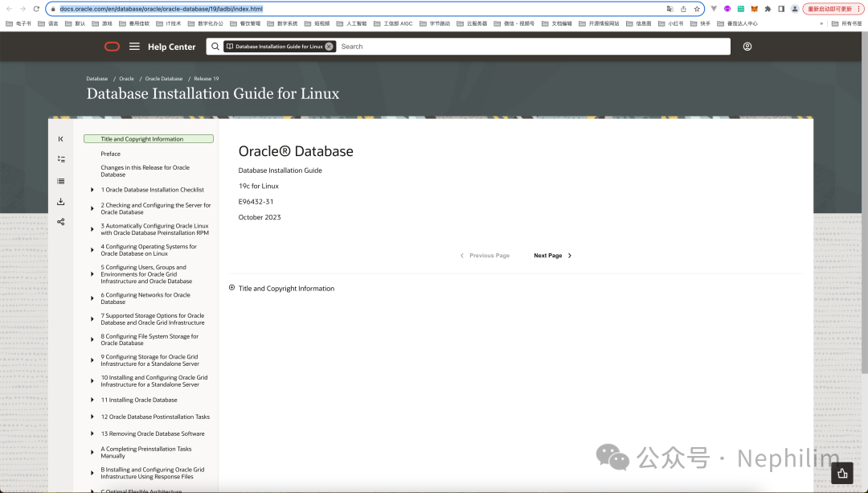Open the MetaMask fox extension
Screen dimensions: 868x493
coord(754,9)
